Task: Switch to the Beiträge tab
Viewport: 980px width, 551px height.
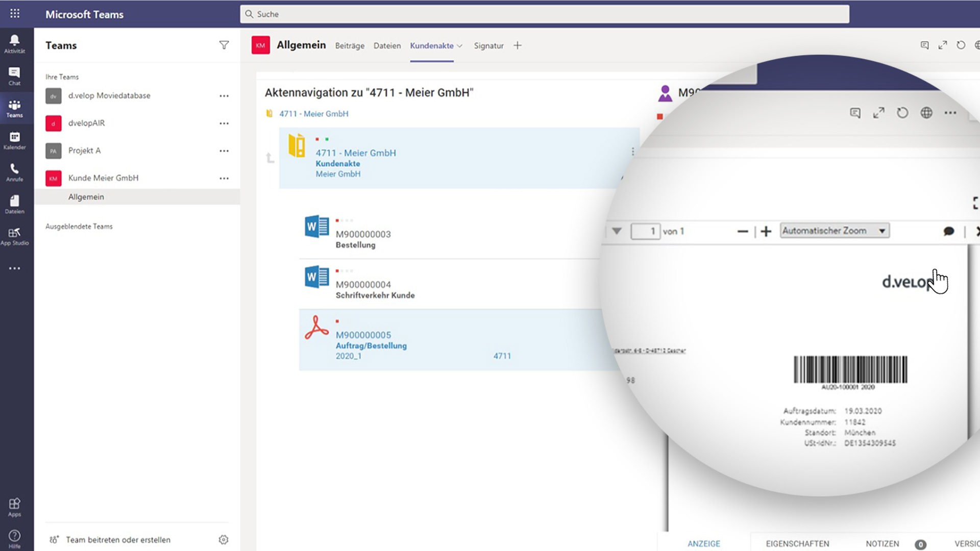Action: (350, 46)
